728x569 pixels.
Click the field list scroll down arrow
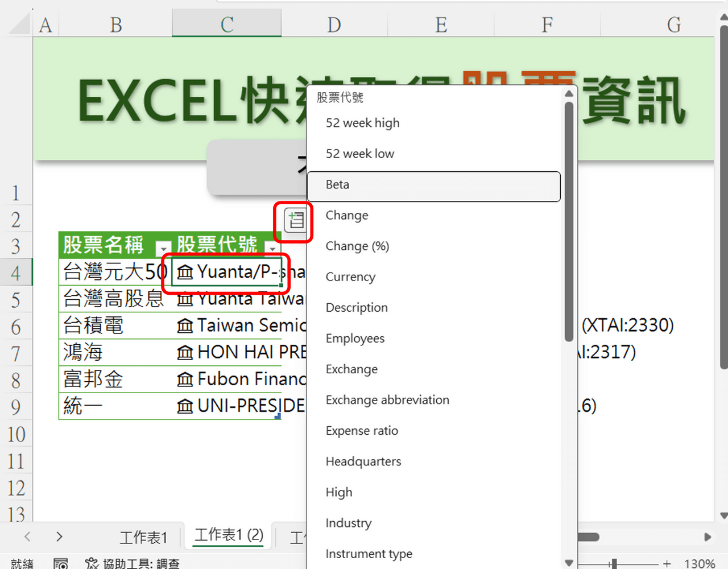[569, 562]
